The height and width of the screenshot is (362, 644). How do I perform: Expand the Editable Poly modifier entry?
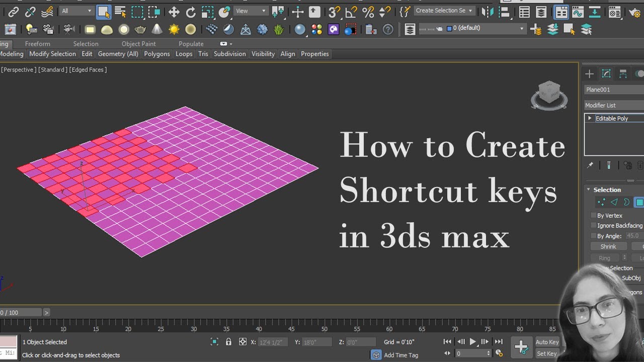pos(590,118)
